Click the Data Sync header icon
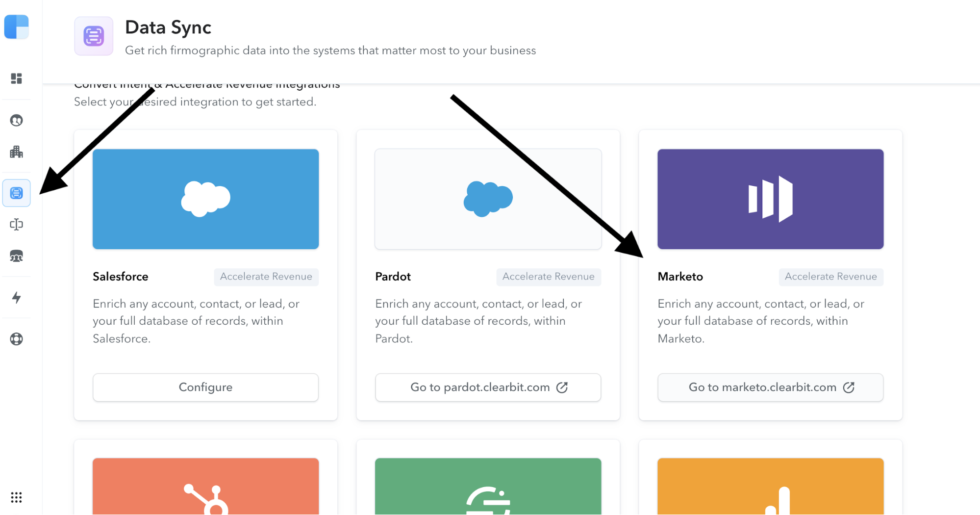This screenshot has width=980, height=515. point(94,36)
